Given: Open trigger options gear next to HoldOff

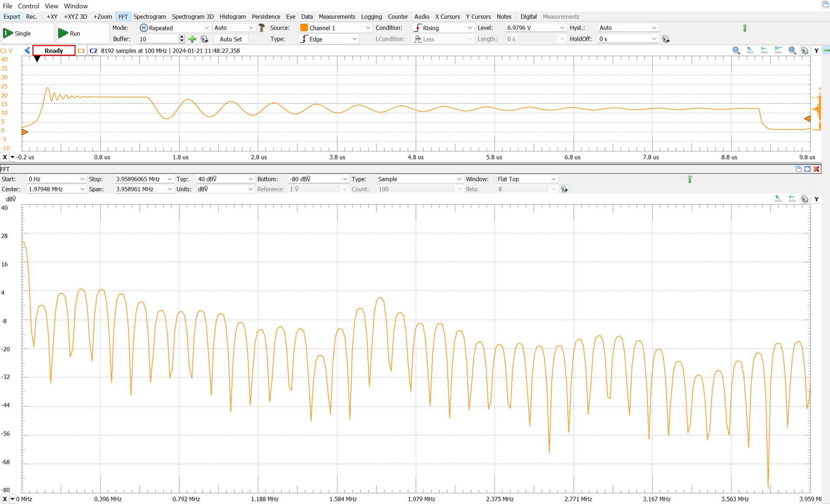Looking at the screenshot, I should click(x=665, y=39).
